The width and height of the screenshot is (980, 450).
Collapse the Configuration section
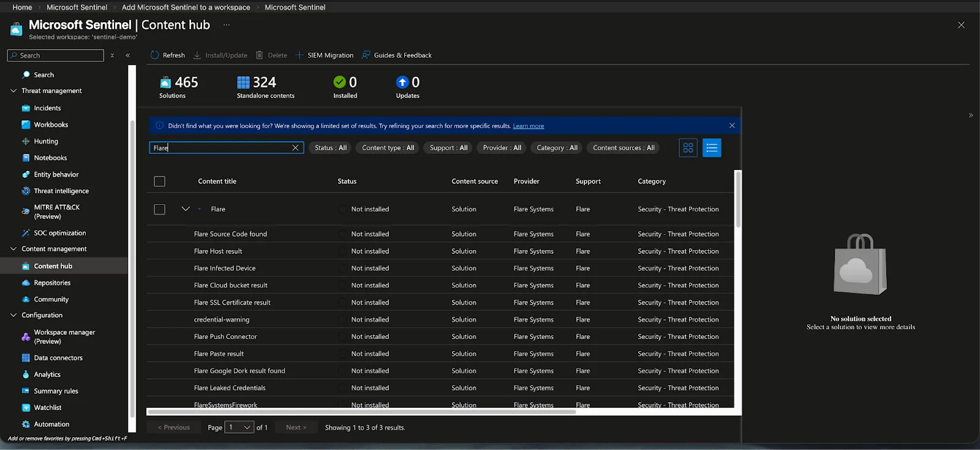(13, 315)
